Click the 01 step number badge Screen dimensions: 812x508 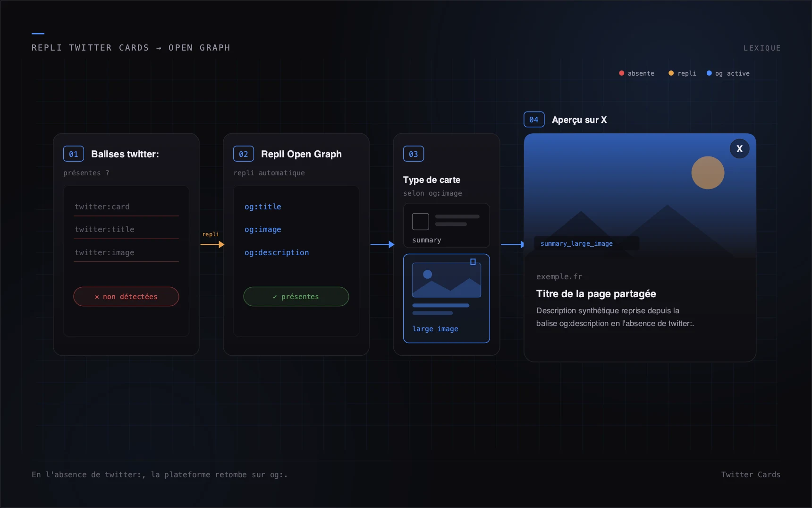(x=74, y=154)
